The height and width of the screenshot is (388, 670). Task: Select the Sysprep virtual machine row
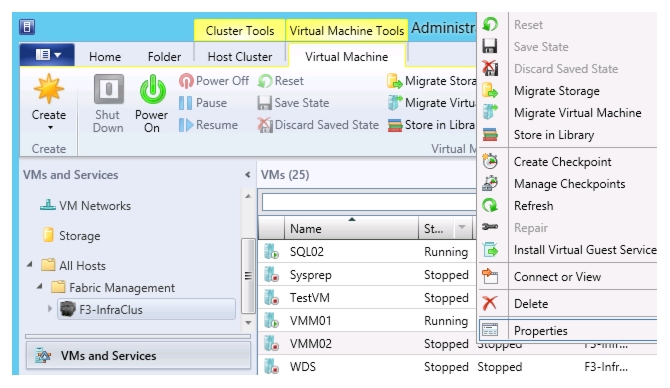367,275
